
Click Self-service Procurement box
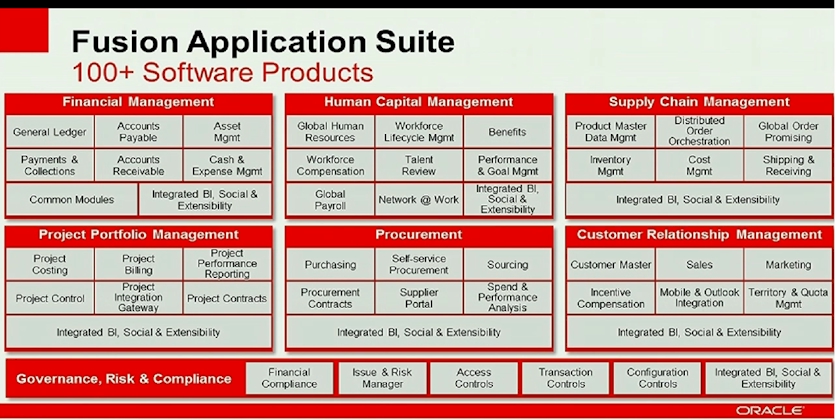(x=418, y=264)
